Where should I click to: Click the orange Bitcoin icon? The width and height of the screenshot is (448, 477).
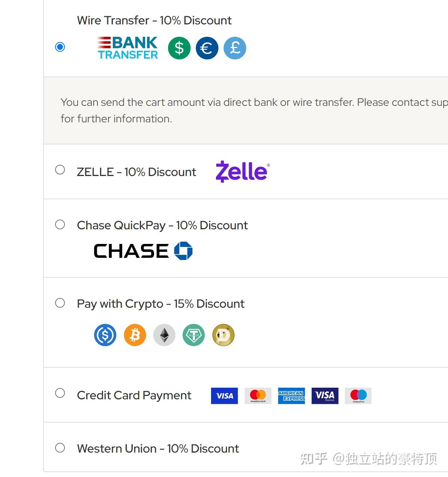135,335
